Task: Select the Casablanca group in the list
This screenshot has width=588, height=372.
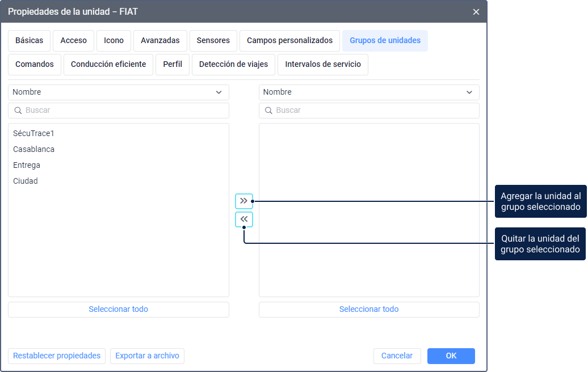Action: [x=34, y=149]
